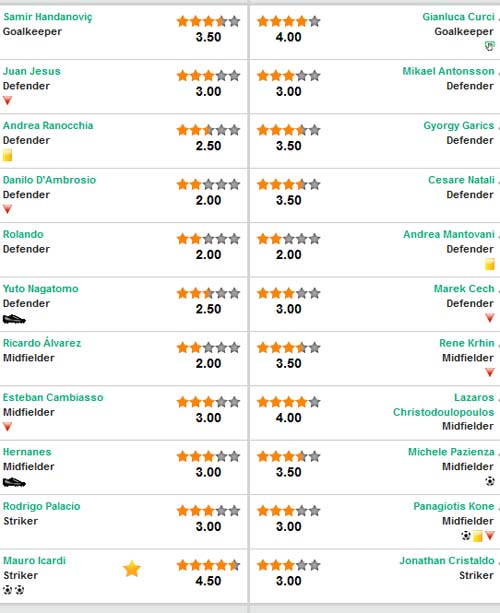The image size is (500, 613).
Task: Click Mauro Icardi's man-of-the-match gold star
Action: [x=132, y=568]
